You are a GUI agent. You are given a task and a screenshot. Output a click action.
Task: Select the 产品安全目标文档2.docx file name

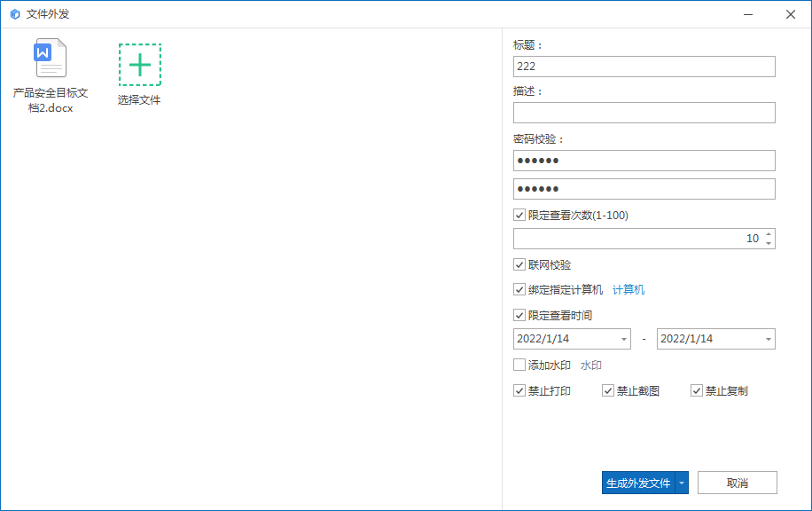coord(51,100)
